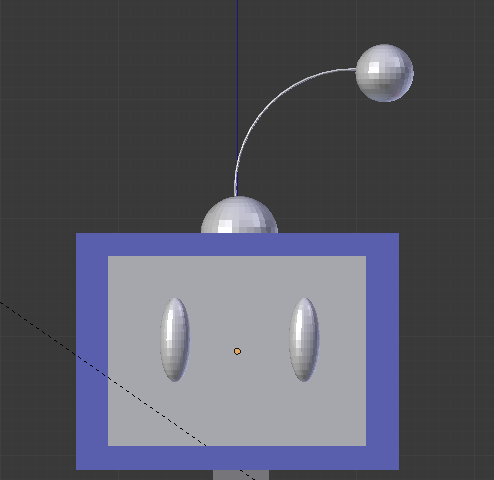
Task: Click the orange object origin dot
Action: (x=237, y=351)
